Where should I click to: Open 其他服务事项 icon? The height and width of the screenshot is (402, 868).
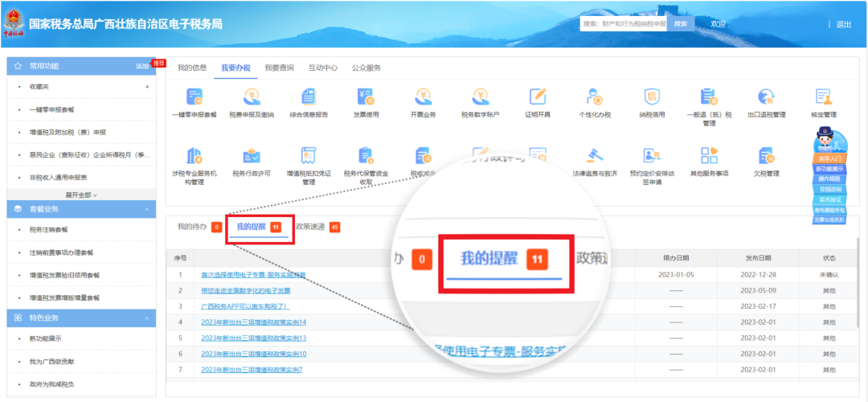click(709, 156)
